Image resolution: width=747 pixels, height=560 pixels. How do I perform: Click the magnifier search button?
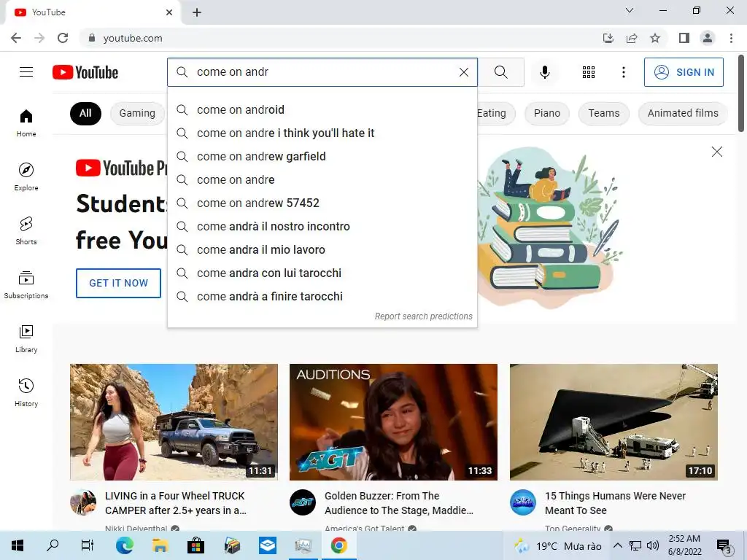coord(500,72)
